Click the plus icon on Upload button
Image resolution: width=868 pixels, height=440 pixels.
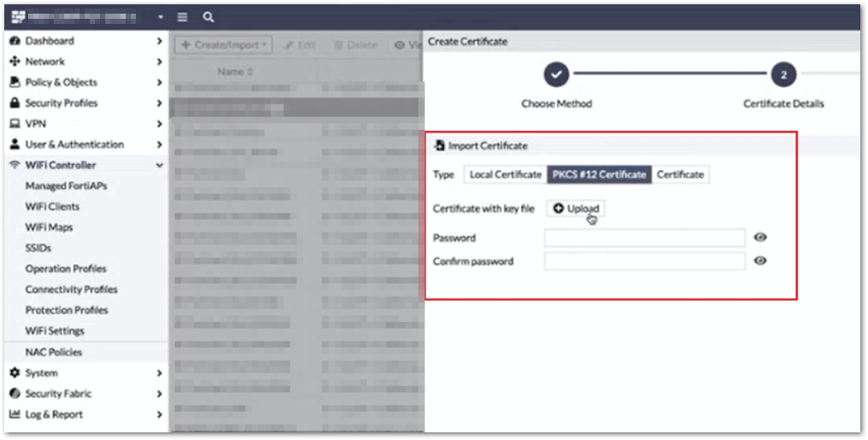point(558,208)
